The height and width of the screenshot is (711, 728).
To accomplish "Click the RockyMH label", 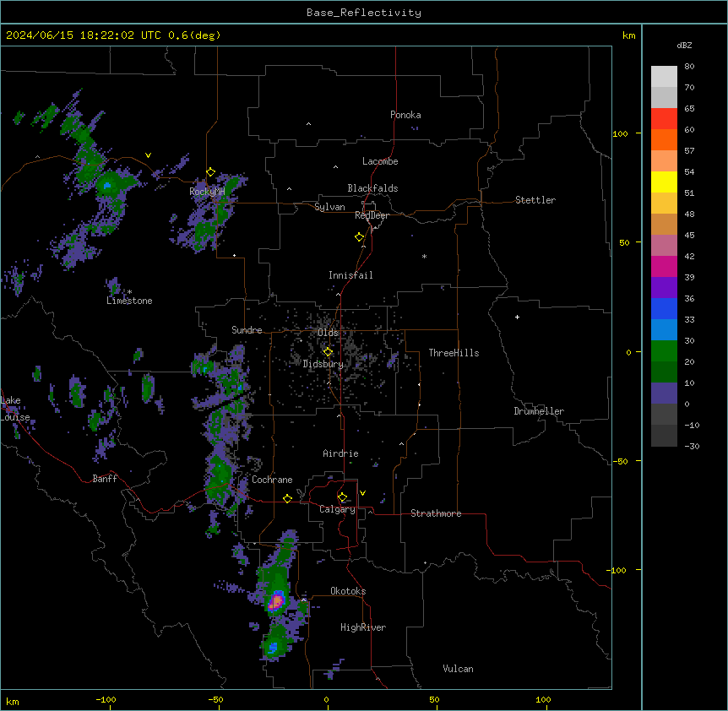I will 207,192.
